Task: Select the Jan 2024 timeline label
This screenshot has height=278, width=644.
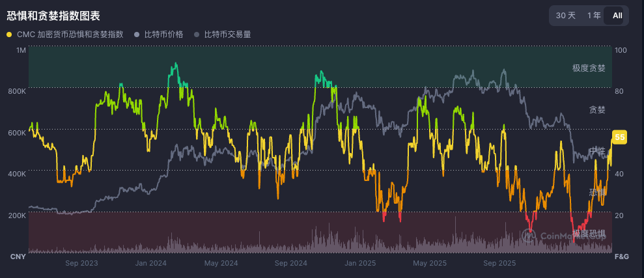Action: tap(150, 263)
